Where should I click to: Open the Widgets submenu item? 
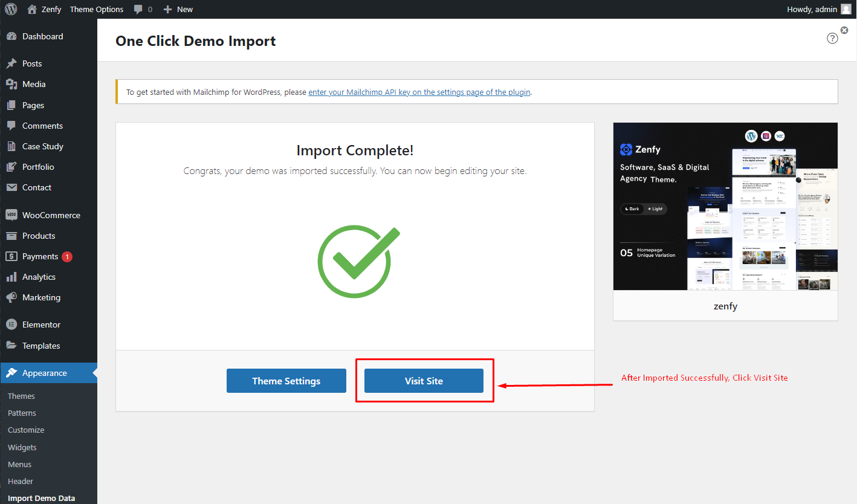(22, 447)
